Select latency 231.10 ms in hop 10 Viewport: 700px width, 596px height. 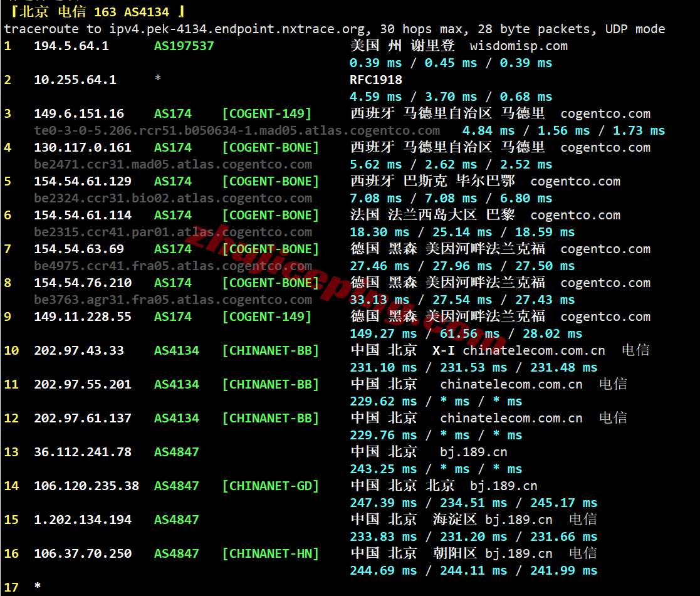pos(383,368)
